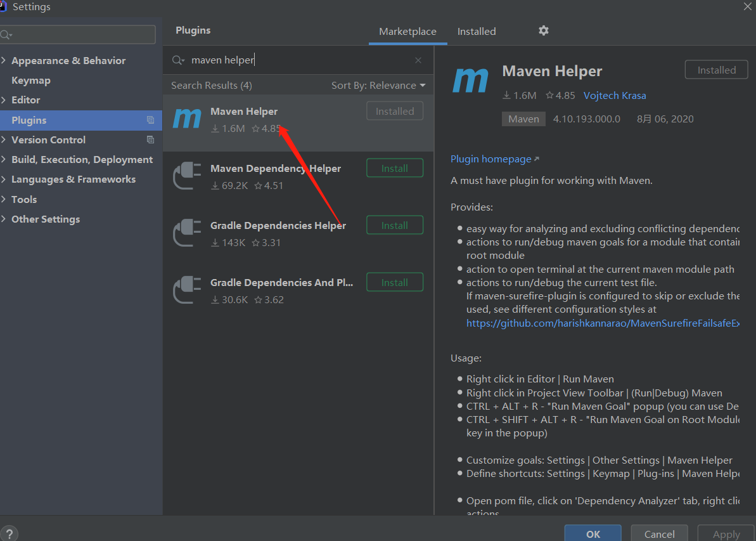Expand Languages & Frameworks node
Screen dimensions: 756x541
[x=4, y=179]
